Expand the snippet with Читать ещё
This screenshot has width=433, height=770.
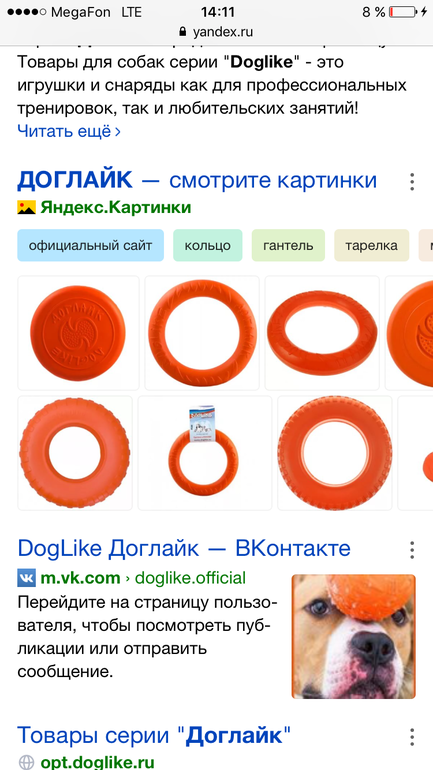pos(69,131)
